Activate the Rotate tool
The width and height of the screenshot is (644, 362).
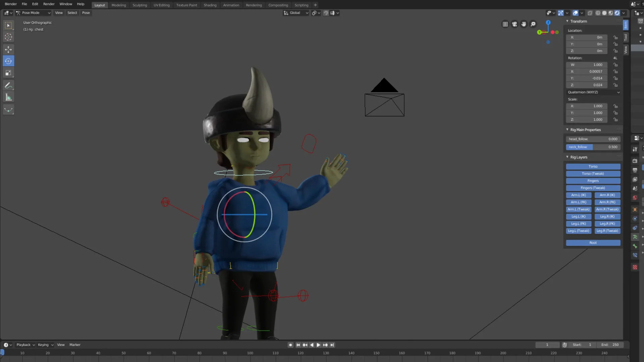(x=8, y=61)
